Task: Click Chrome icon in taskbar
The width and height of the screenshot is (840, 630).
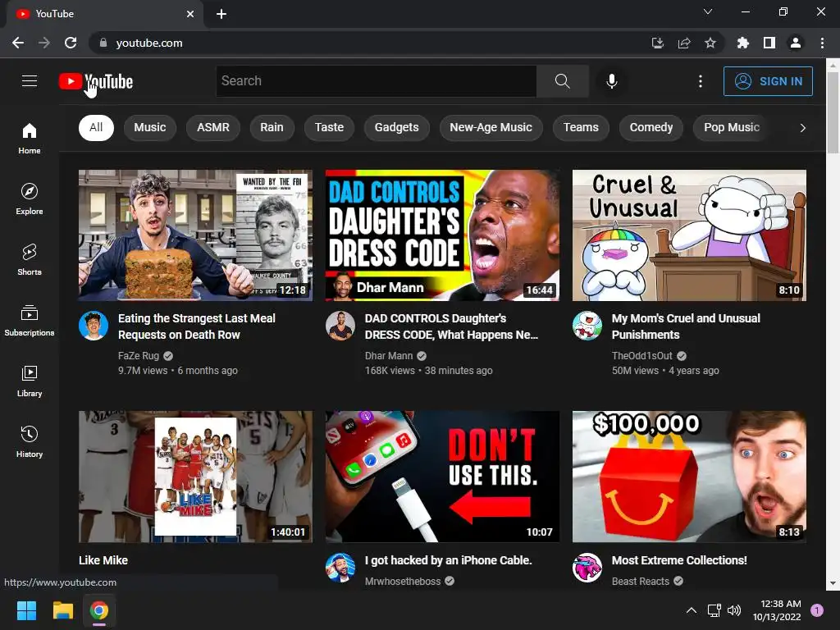Action: [x=99, y=610]
